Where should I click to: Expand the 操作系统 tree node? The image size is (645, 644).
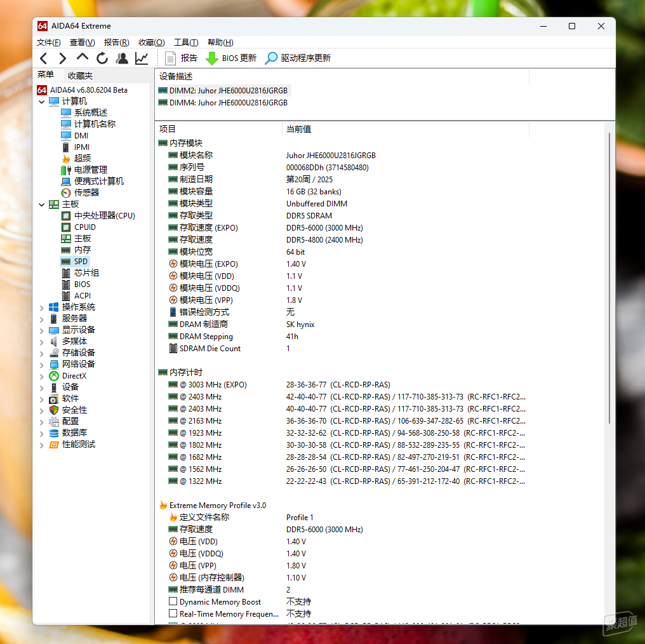tap(41, 307)
